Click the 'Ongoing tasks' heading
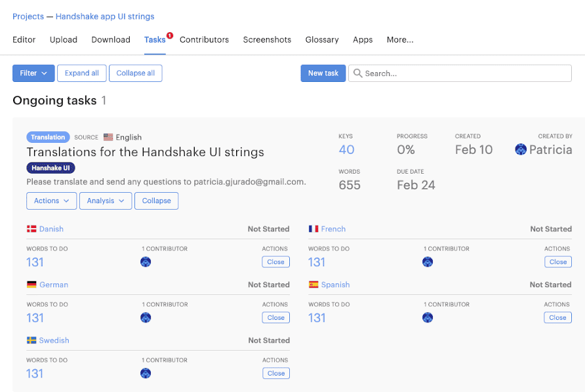This screenshot has height=392, width=585. point(54,100)
